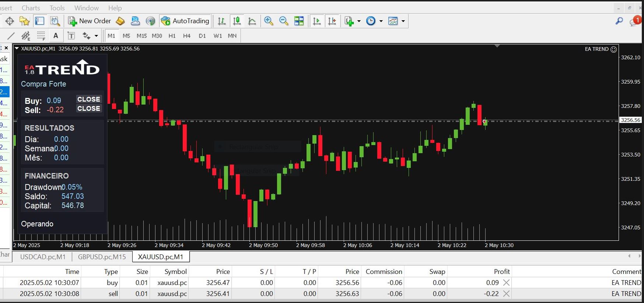Toggle chart auto scroll
This screenshot has width=644, height=303.
317,21
